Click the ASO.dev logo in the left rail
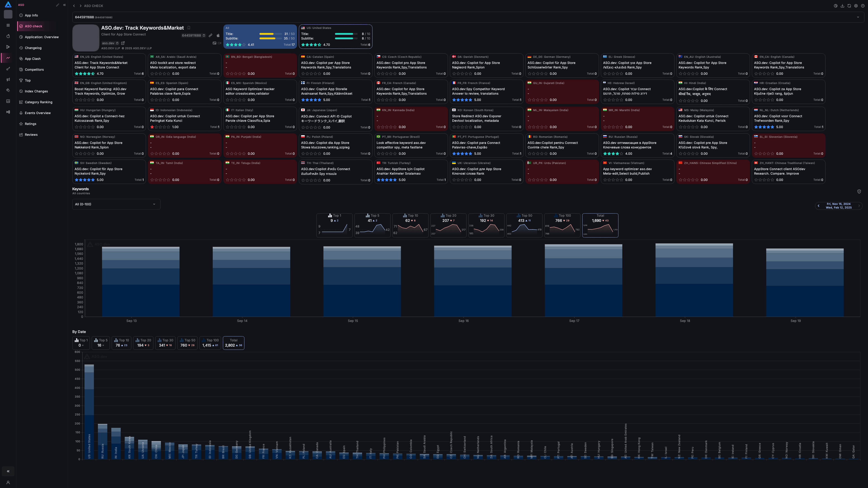Image resolution: width=868 pixels, height=488 pixels. click(8, 5)
